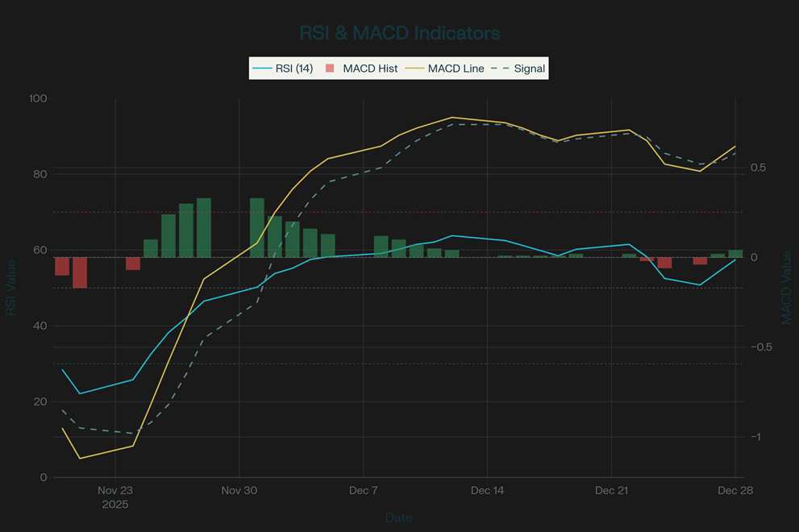This screenshot has width=799, height=532.
Task: Select the Nov 30 date tick label
Action: pos(239,490)
